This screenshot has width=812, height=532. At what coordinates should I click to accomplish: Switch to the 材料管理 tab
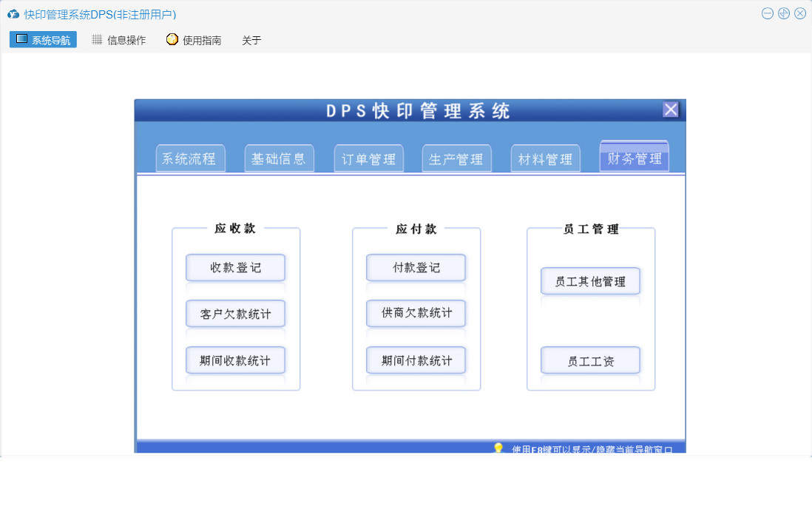click(x=545, y=158)
